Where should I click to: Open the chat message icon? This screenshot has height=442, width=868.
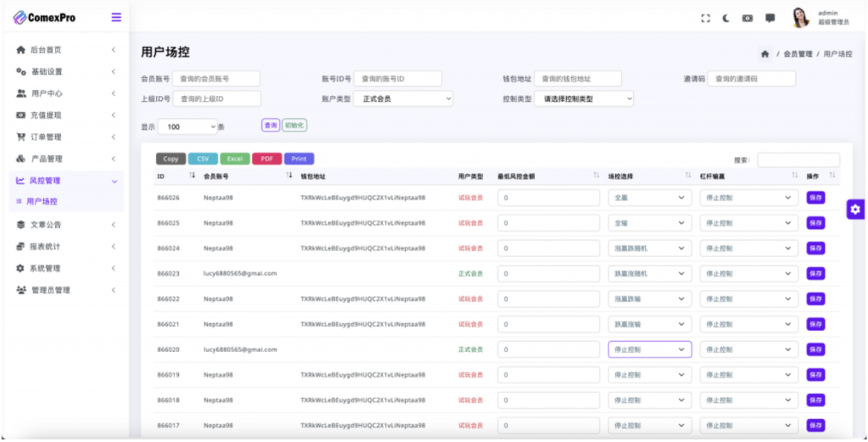click(x=770, y=19)
